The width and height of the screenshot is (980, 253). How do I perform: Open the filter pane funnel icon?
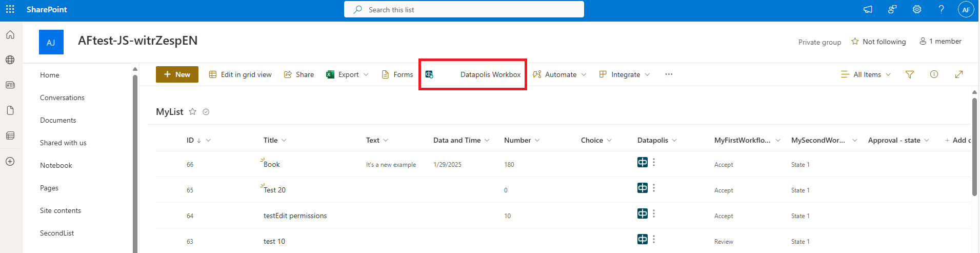tap(909, 74)
